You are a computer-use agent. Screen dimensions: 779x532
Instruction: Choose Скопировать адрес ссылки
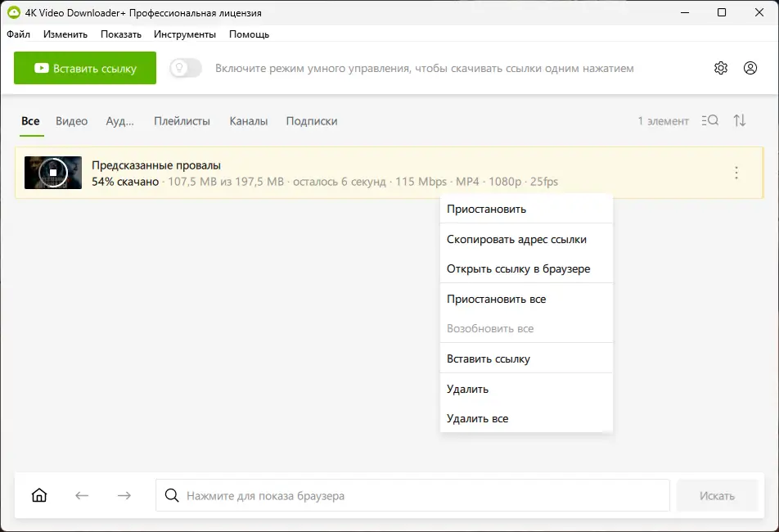click(526, 240)
